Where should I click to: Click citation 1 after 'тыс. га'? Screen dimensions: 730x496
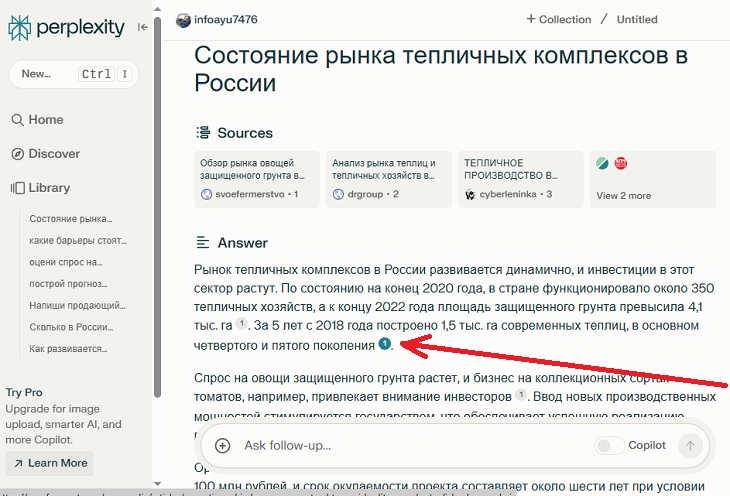tap(241, 323)
